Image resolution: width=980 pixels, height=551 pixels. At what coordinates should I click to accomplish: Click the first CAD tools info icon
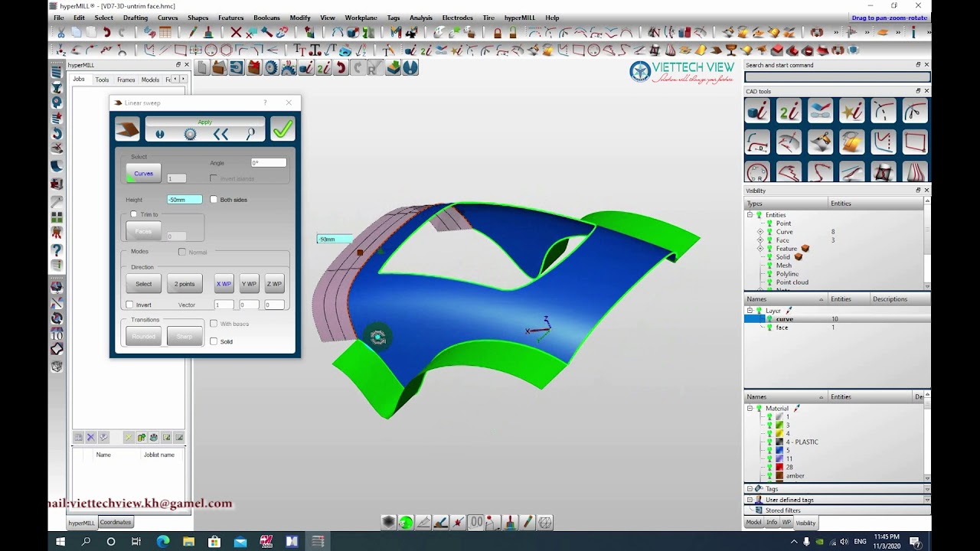(x=757, y=112)
